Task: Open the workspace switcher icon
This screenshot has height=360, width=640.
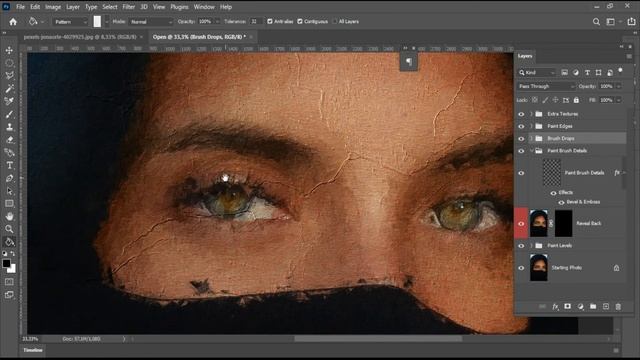Action: (x=611, y=22)
